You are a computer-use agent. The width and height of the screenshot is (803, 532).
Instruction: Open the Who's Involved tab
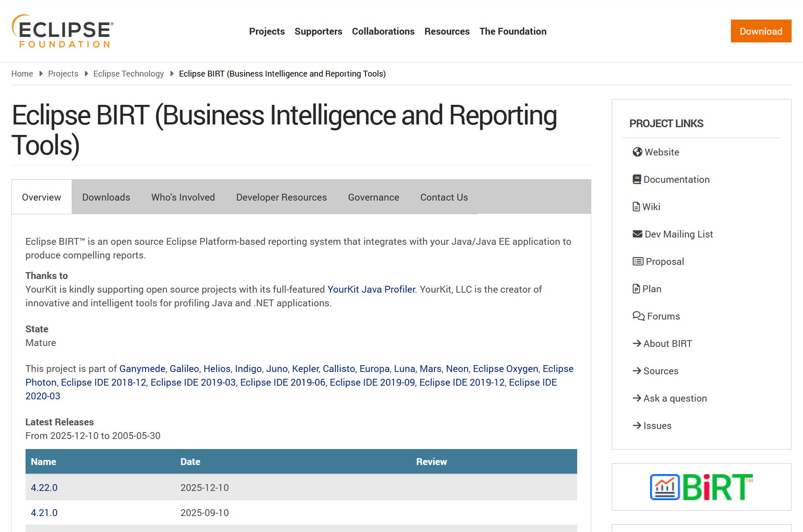coord(183,197)
